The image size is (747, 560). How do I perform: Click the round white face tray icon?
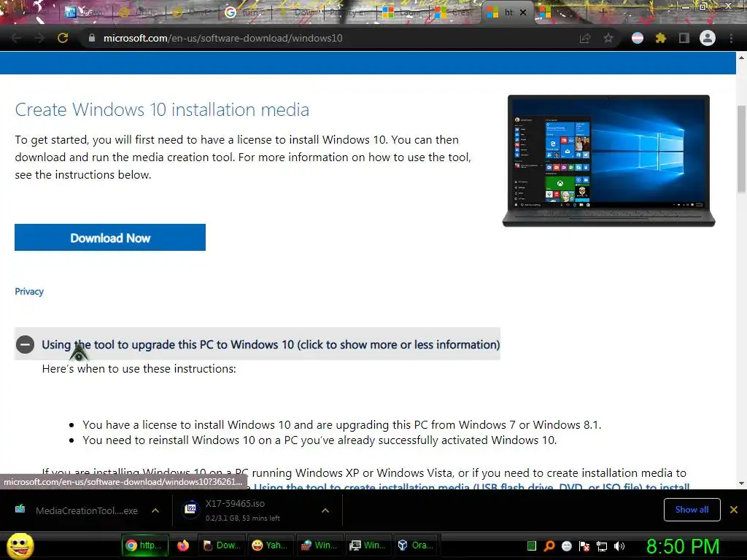coord(567,545)
